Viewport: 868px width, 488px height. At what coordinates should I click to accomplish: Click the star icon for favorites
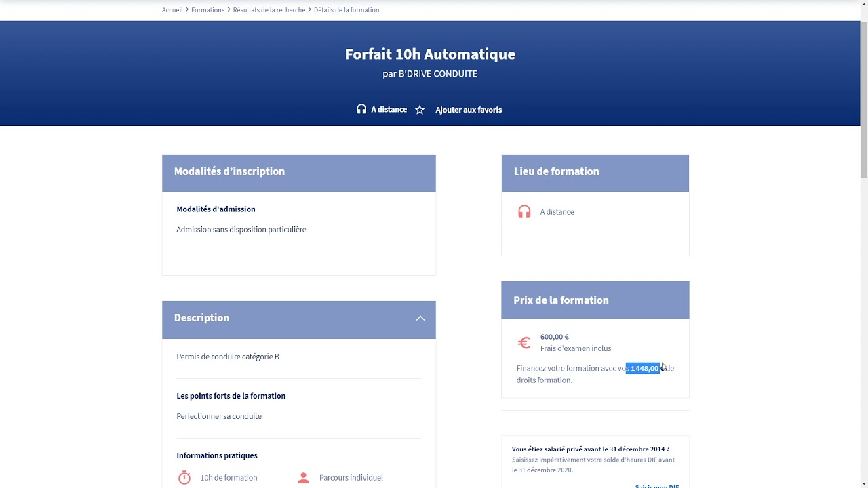pyautogui.click(x=420, y=110)
